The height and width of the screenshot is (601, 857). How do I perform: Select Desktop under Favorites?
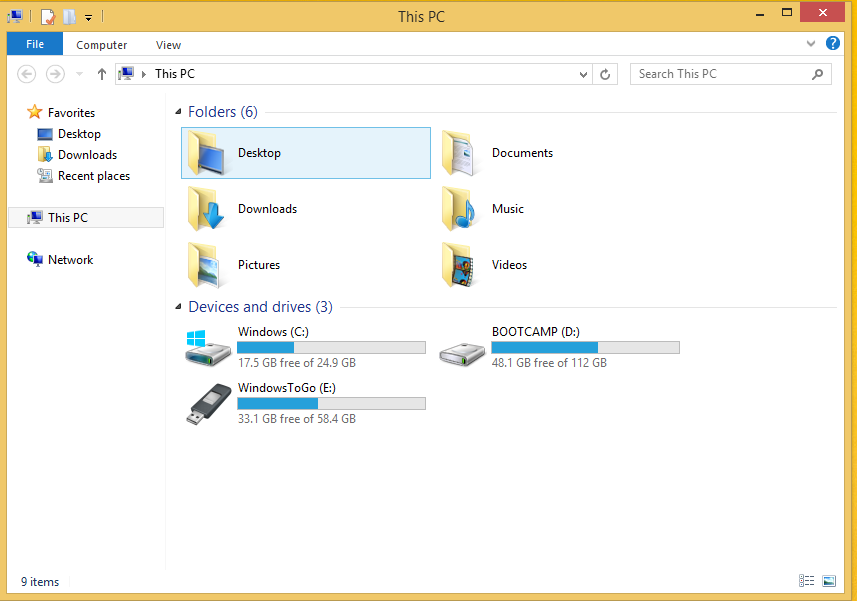79,134
